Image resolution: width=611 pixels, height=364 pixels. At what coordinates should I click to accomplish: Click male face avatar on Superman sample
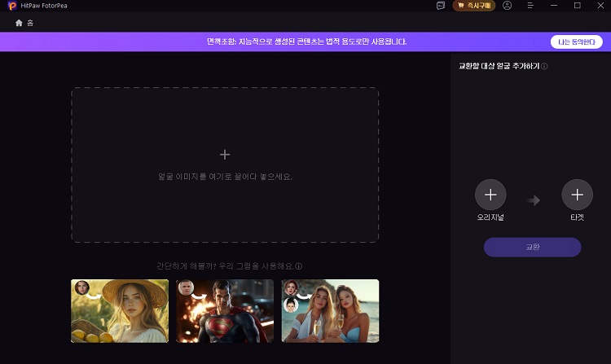pos(187,287)
